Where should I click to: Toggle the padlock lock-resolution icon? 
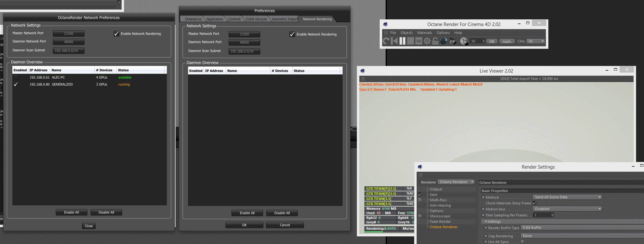click(435, 41)
